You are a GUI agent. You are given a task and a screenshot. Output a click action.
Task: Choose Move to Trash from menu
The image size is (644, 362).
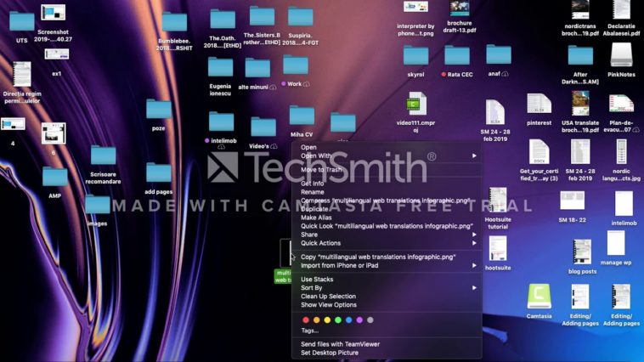click(323, 170)
